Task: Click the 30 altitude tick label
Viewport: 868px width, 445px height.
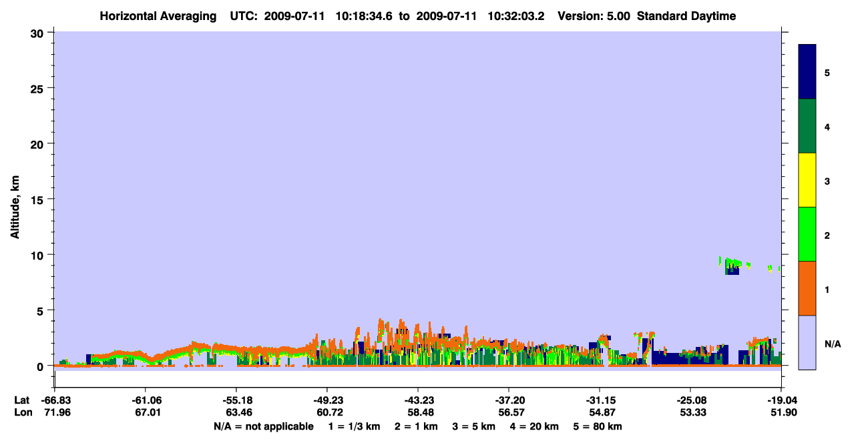Action: point(38,33)
